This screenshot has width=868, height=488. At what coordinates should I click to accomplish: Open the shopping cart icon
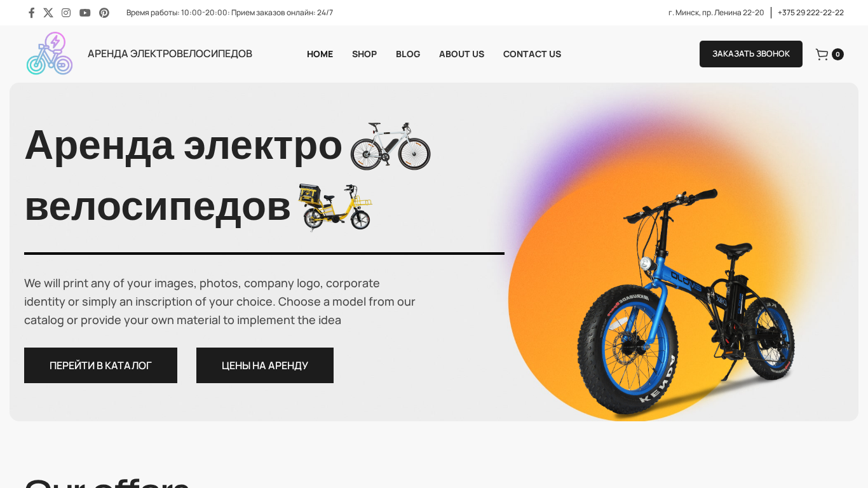[822, 55]
